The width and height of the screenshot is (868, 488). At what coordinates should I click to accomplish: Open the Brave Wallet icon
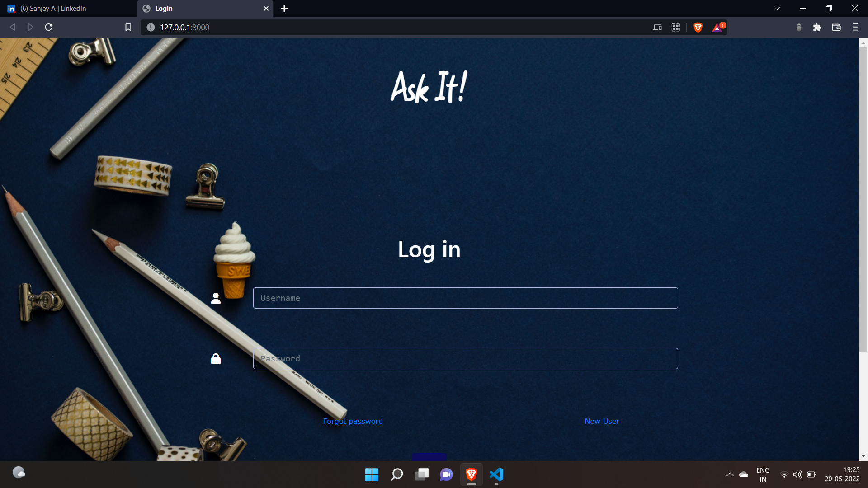click(836, 28)
